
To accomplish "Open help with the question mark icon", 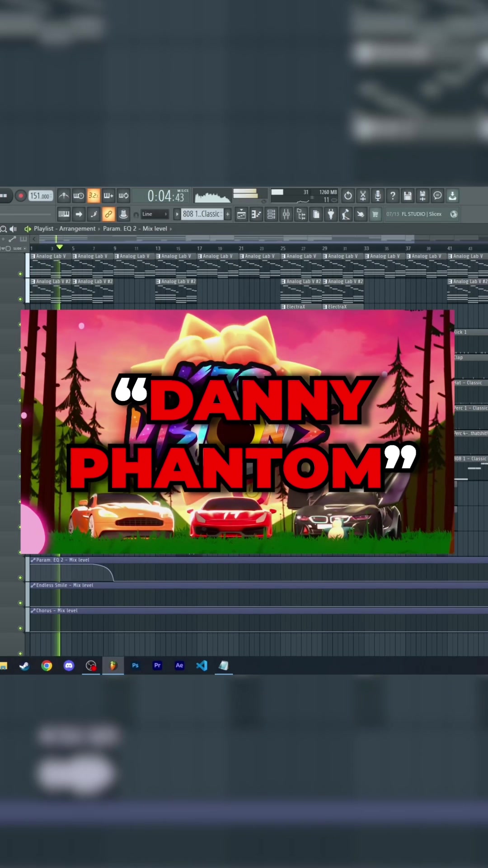I will click(x=393, y=196).
